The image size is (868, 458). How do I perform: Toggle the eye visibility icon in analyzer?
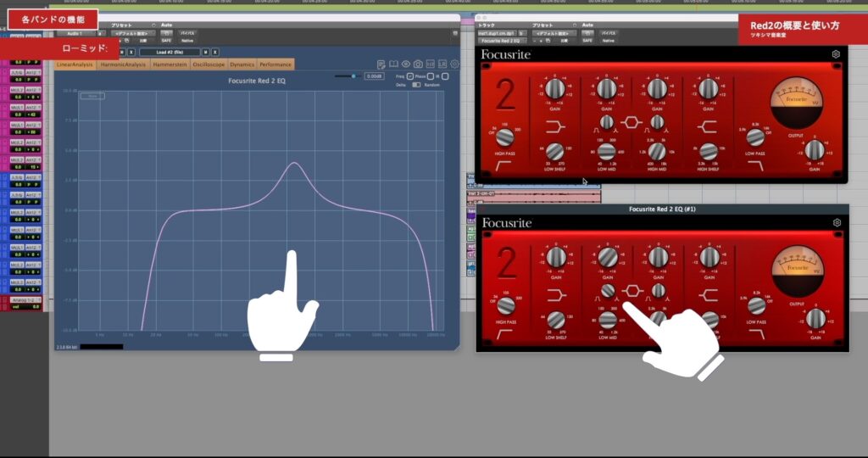point(406,64)
